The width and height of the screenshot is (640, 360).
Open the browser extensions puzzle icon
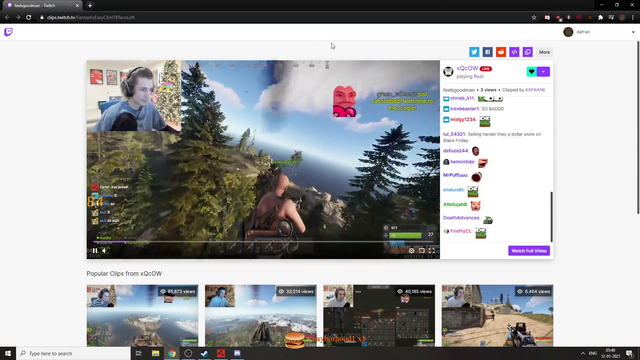point(600,18)
